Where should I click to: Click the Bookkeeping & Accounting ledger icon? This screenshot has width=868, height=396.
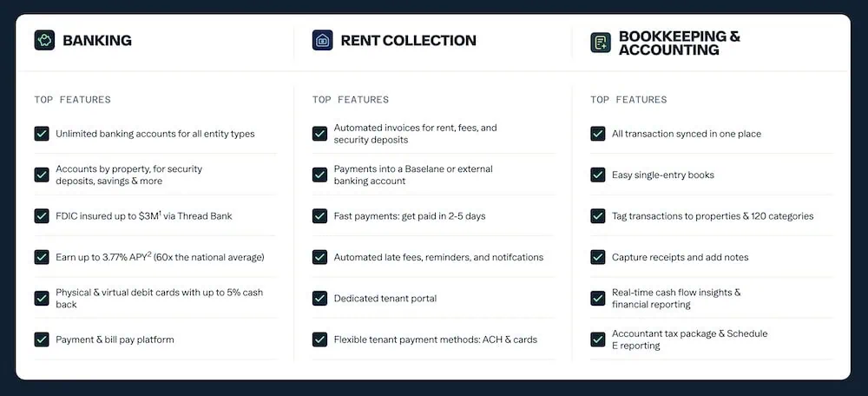[x=600, y=43]
